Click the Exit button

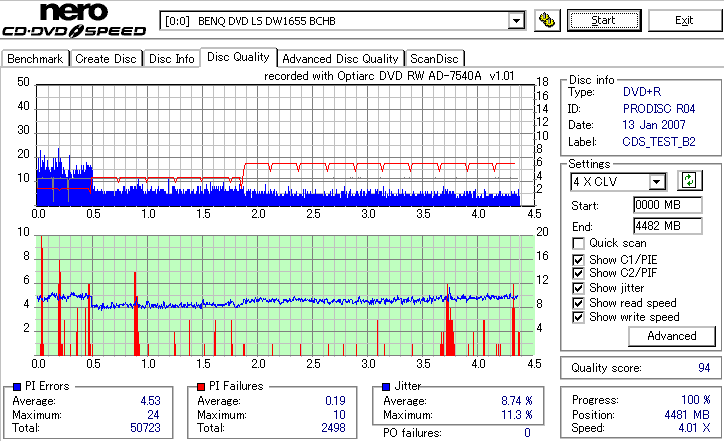point(684,20)
